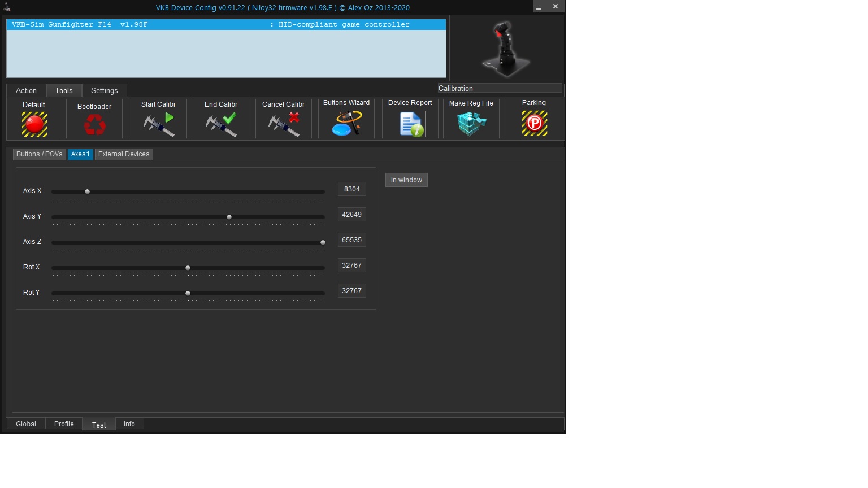Open the External Devices tab
This screenshot has width=868, height=488.
point(124,154)
